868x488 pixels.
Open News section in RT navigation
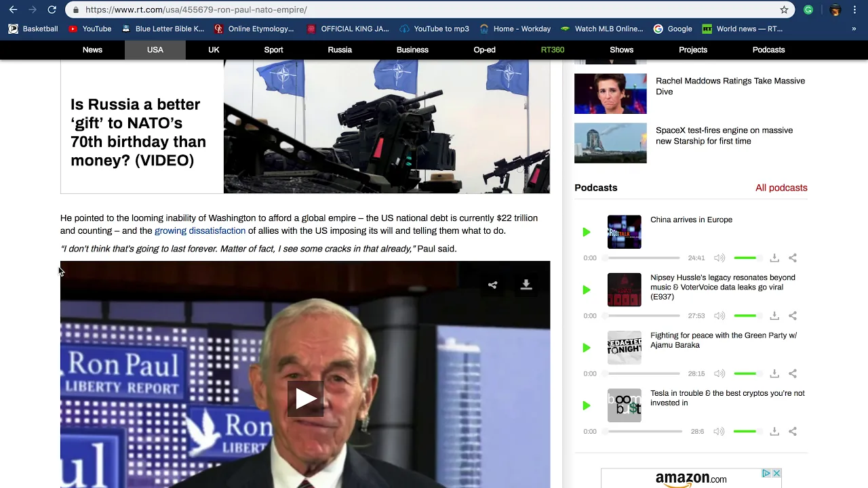pos(92,50)
